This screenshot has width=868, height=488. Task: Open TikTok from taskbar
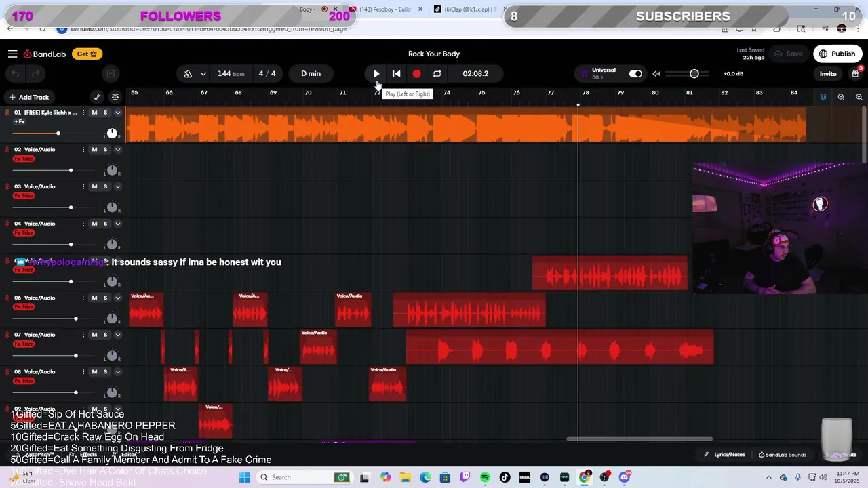pyautogui.click(x=505, y=477)
